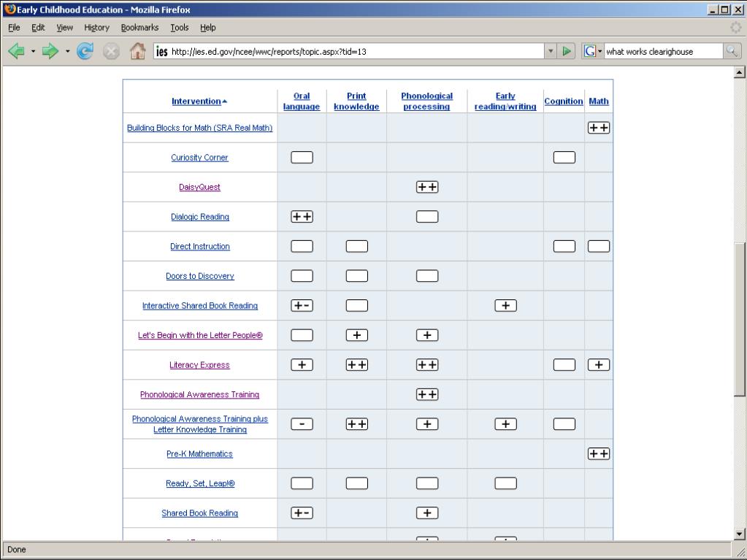Viewport: 747px width, 560px height.
Task: Click the IES site icon in the address bar
Action: [162, 51]
